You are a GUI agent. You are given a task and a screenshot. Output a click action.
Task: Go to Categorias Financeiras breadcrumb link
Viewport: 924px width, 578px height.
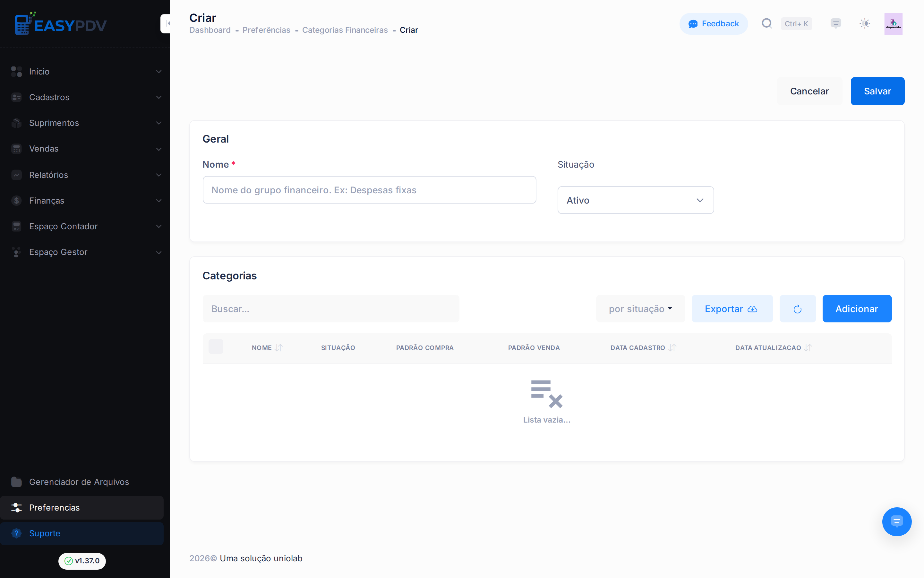click(345, 30)
